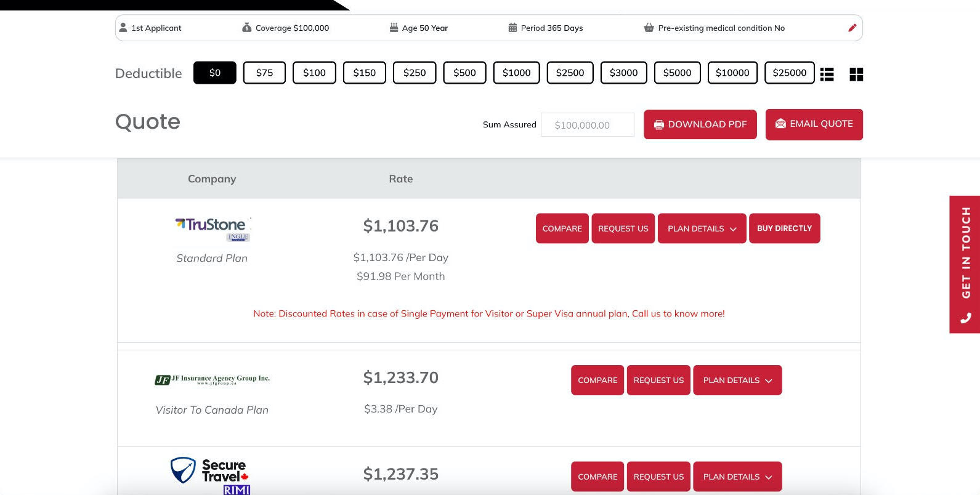Click the envelope icon on Email Quote
980x495 pixels.
[x=780, y=124]
